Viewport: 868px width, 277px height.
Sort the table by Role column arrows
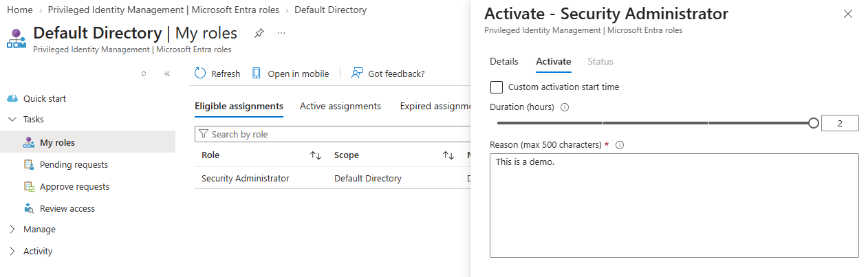point(316,155)
